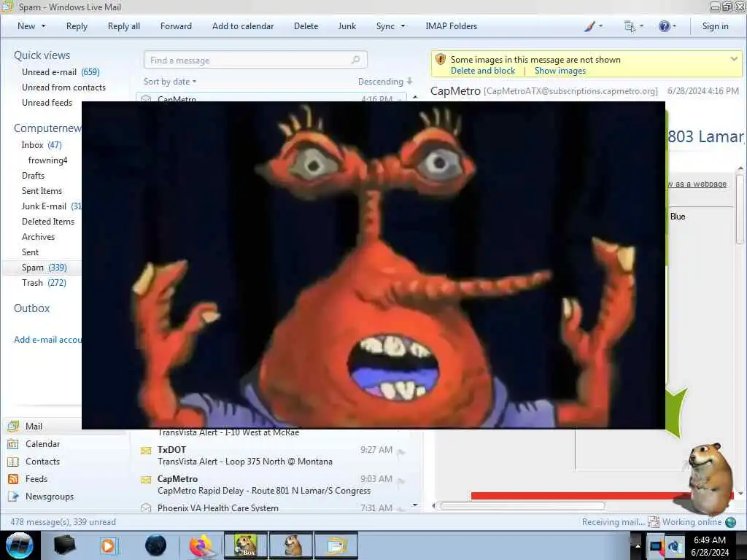This screenshot has width=747, height=560.
Task: Click Add to calendar
Action: click(x=243, y=26)
